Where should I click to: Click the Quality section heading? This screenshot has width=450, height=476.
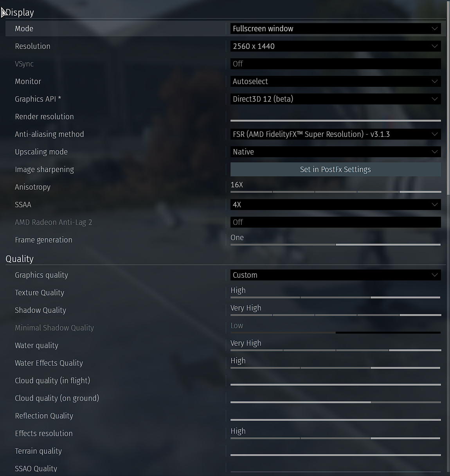coord(20,259)
